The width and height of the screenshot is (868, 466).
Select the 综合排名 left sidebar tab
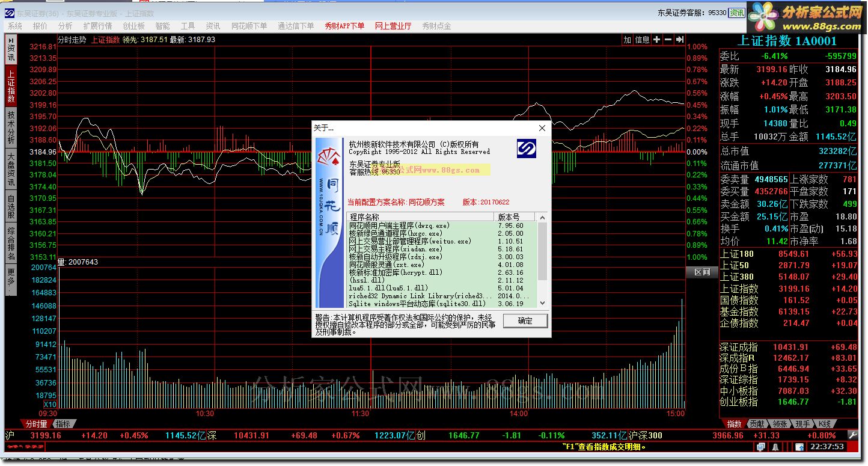click(x=11, y=244)
